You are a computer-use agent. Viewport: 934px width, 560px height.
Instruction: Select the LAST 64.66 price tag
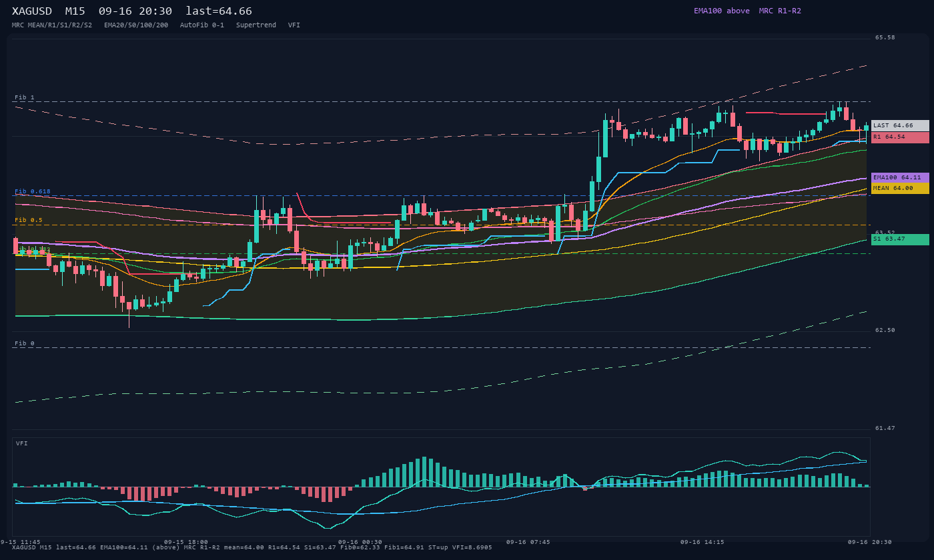(x=900, y=125)
